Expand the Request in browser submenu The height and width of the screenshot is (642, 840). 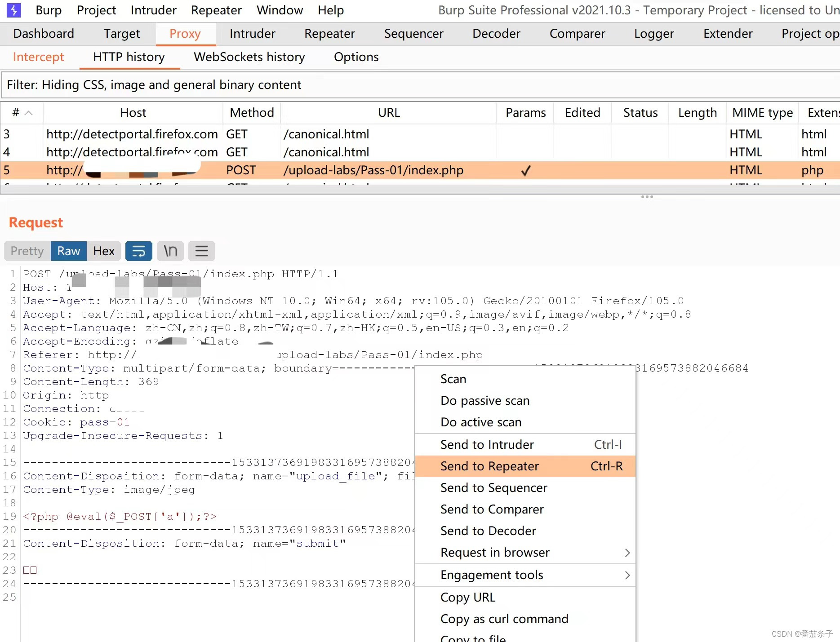525,552
